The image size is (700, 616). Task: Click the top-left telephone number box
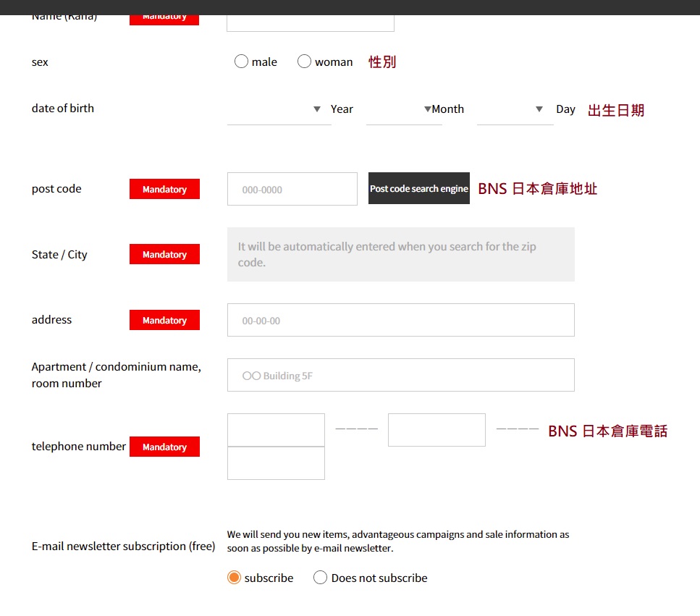276,430
